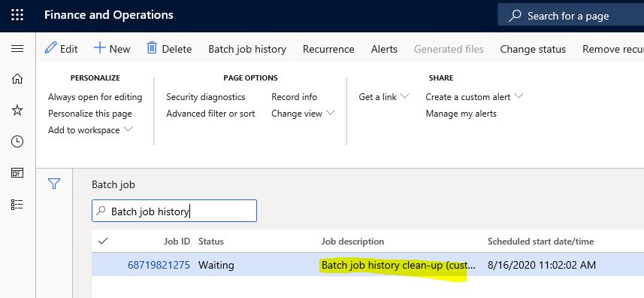
Task: Expand the Add to workspace dropdown
Action: [90, 130]
